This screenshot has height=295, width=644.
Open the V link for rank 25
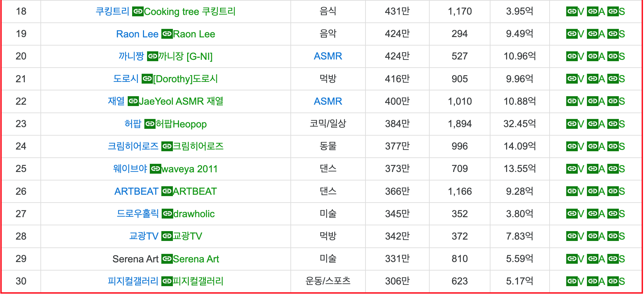575,169
